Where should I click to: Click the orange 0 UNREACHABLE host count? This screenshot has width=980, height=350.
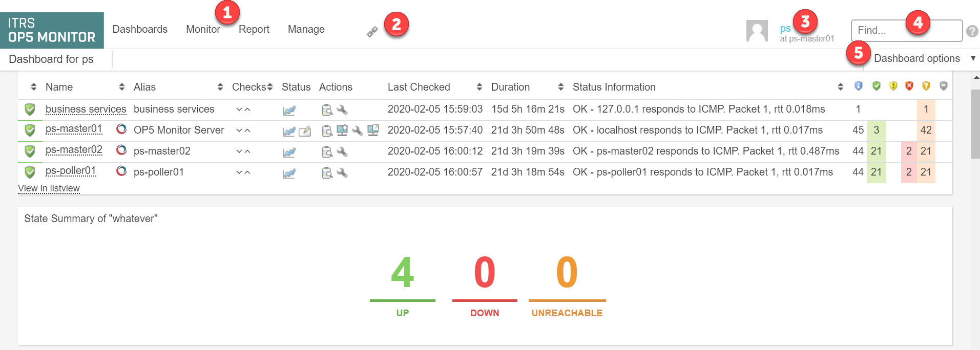(567, 272)
